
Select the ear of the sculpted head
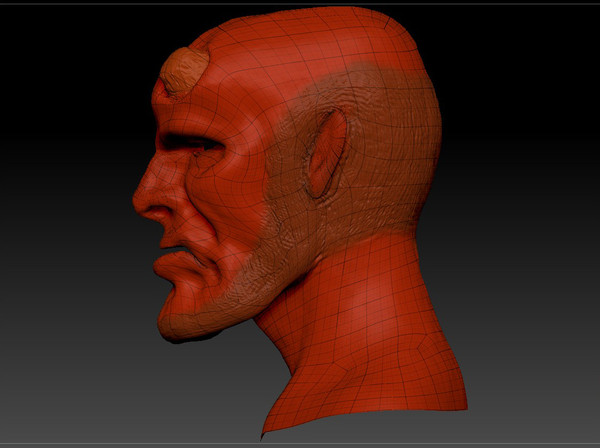326,154
